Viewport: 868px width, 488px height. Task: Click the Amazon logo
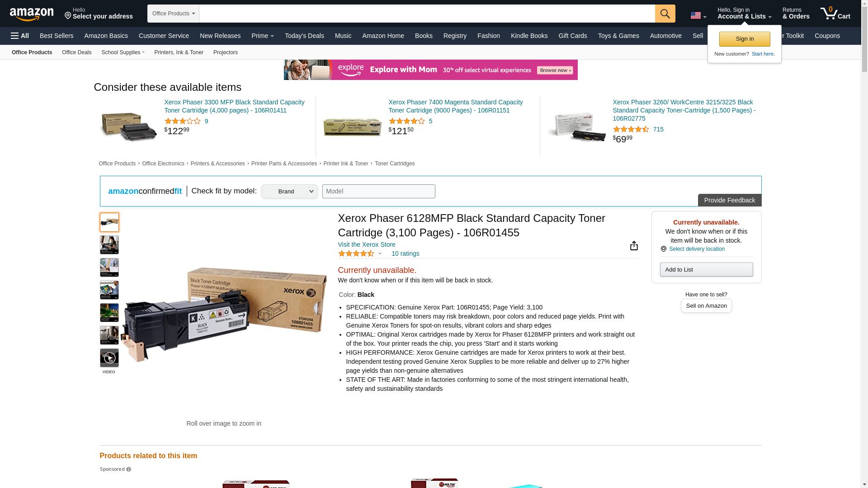pos(32,14)
